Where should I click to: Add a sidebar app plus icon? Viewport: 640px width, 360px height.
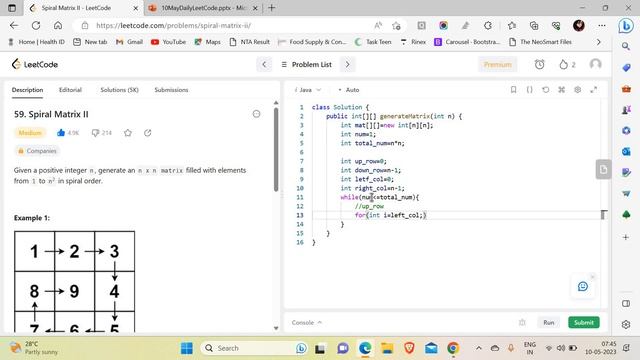point(626,237)
